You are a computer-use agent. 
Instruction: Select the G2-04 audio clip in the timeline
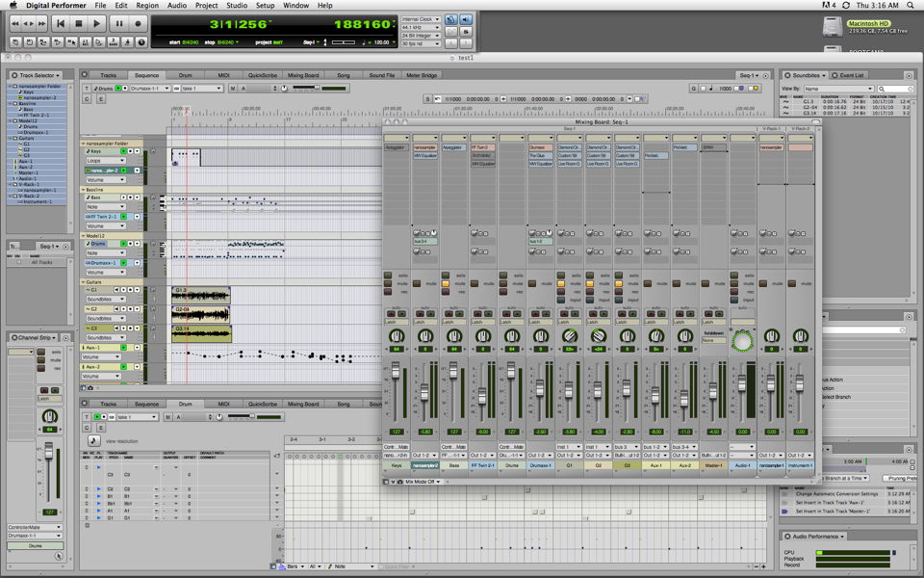pyautogui.click(x=200, y=313)
